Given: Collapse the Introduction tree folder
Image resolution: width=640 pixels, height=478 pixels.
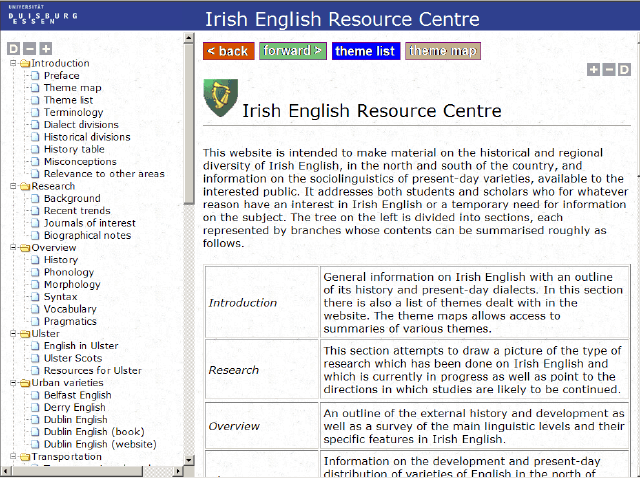Looking at the screenshot, I should [x=13, y=63].
